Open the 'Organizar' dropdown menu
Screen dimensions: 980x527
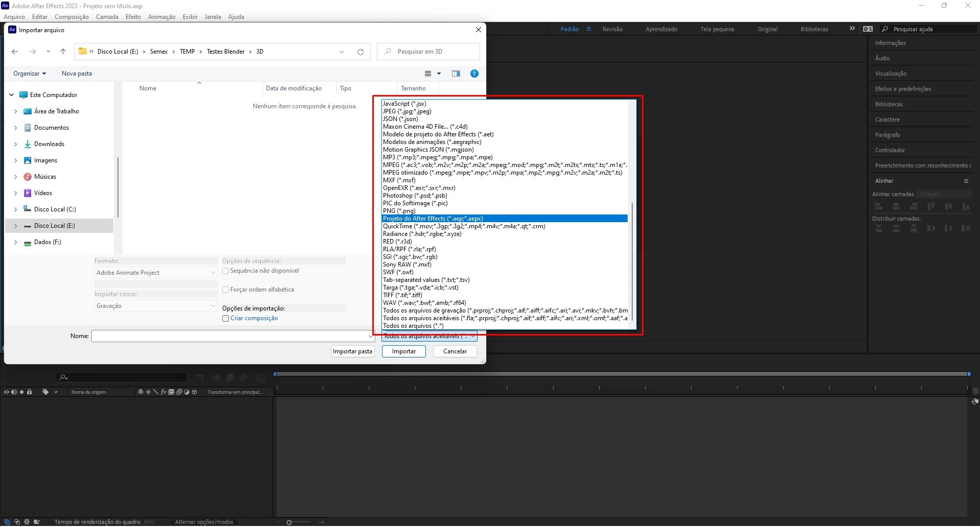[x=30, y=74]
